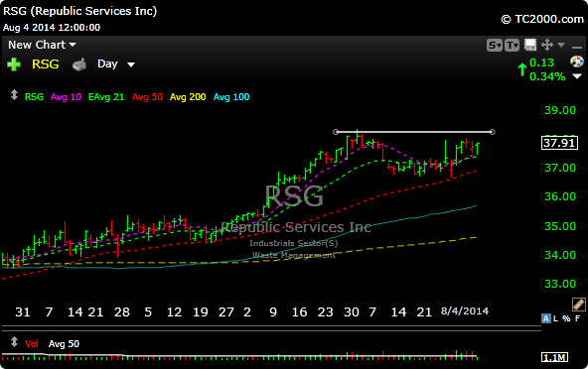Click the RSG (Republic Services Inc) title
The image size is (588, 369).
click(x=79, y=11)
